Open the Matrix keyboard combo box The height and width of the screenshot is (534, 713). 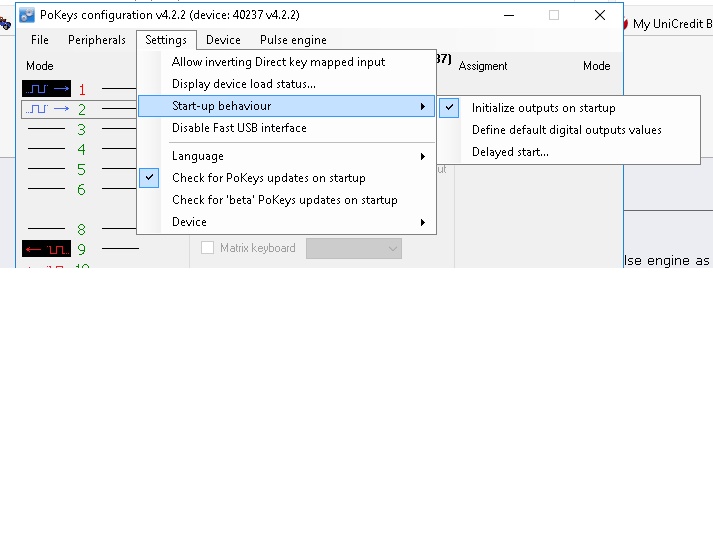pyautogui.click(x=353, y=248)
